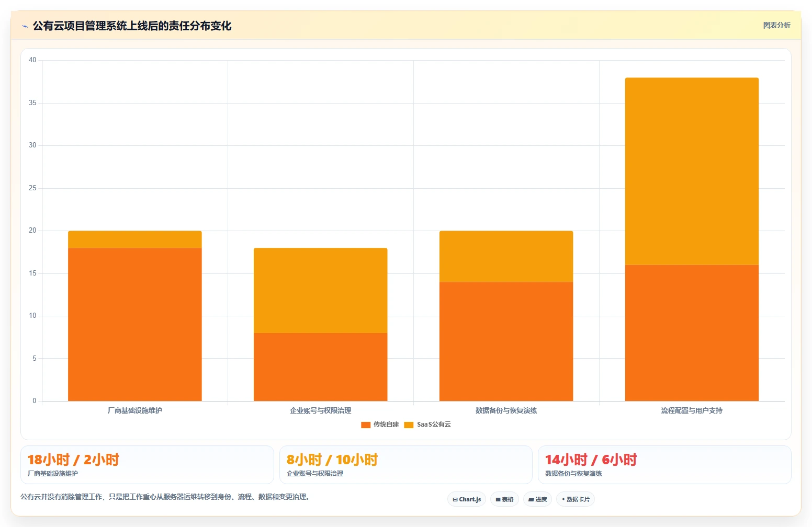Viewport: 812px width, 527px height.
Task: Click the 传统自建 bar for 数据备份与恢复演练
Action: coord(506,341)
